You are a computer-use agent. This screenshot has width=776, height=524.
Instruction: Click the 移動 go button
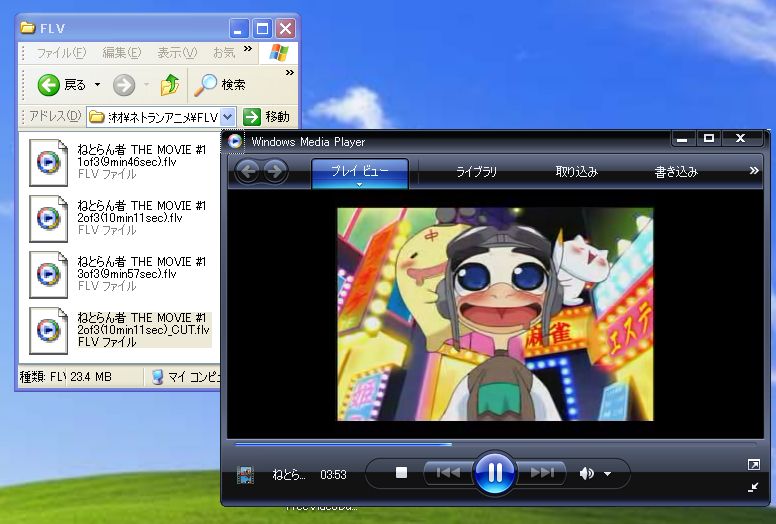[266, 117]
